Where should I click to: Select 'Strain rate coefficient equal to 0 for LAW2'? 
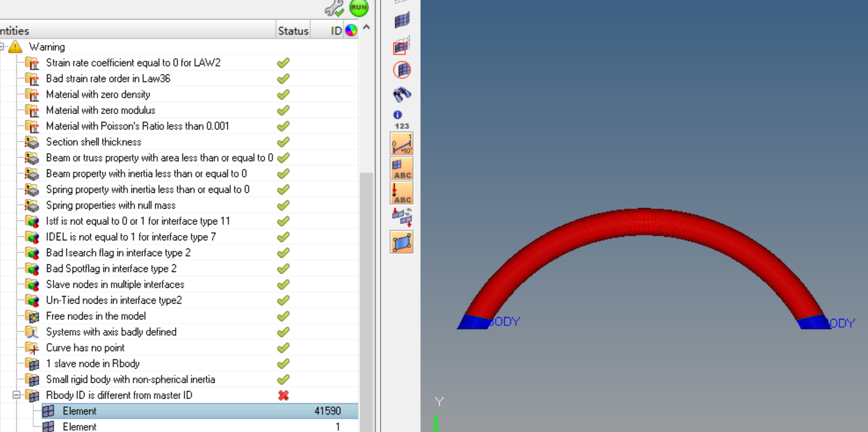(133, 63)
